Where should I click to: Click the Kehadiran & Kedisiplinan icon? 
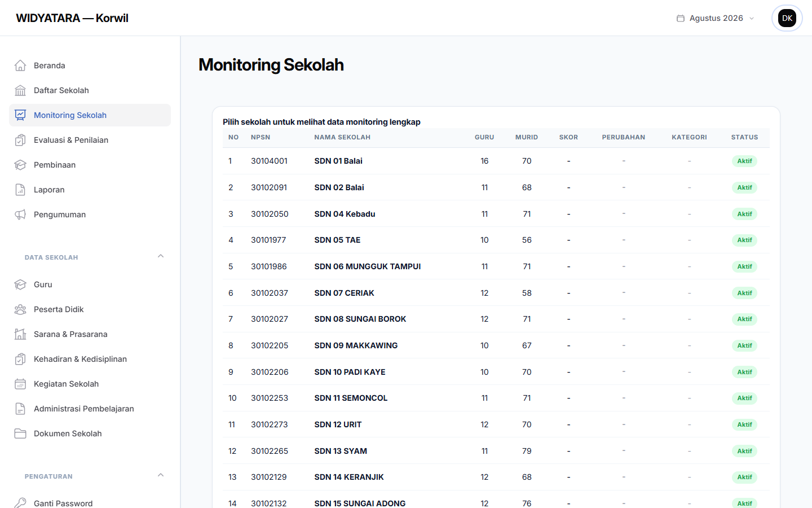tap(20, 359)
